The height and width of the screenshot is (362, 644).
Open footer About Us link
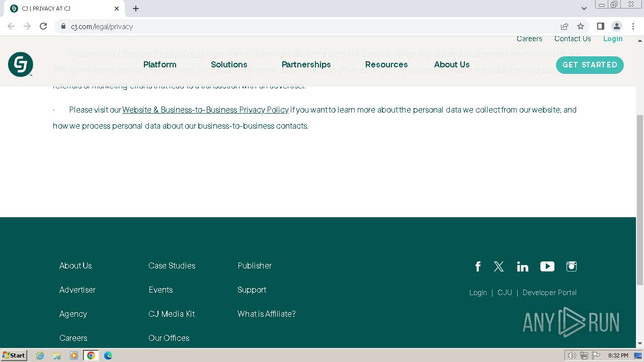point(75,265)
